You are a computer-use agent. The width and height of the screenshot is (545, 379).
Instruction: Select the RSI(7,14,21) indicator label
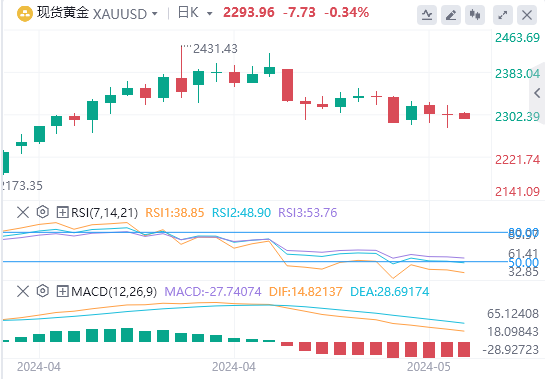click(x=105, y=212)
